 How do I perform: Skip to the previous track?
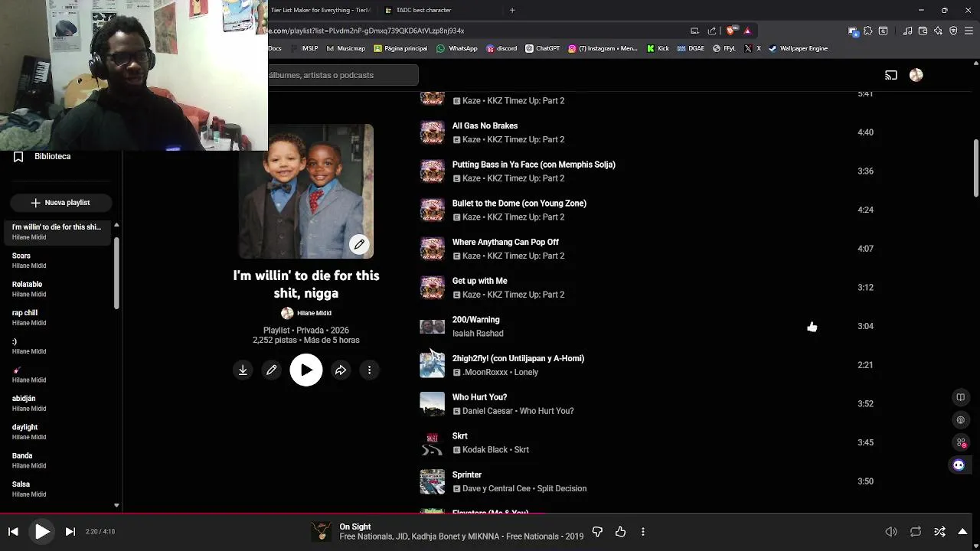[x=13, y=531]
